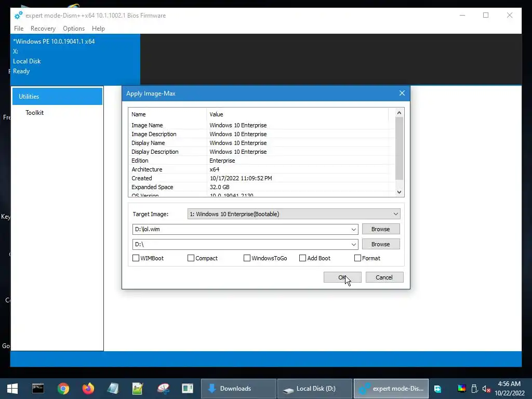Expand the Target Image dropdown
Image resolution: width=532 pixels, height=399 pixels.
pos(294,214)
